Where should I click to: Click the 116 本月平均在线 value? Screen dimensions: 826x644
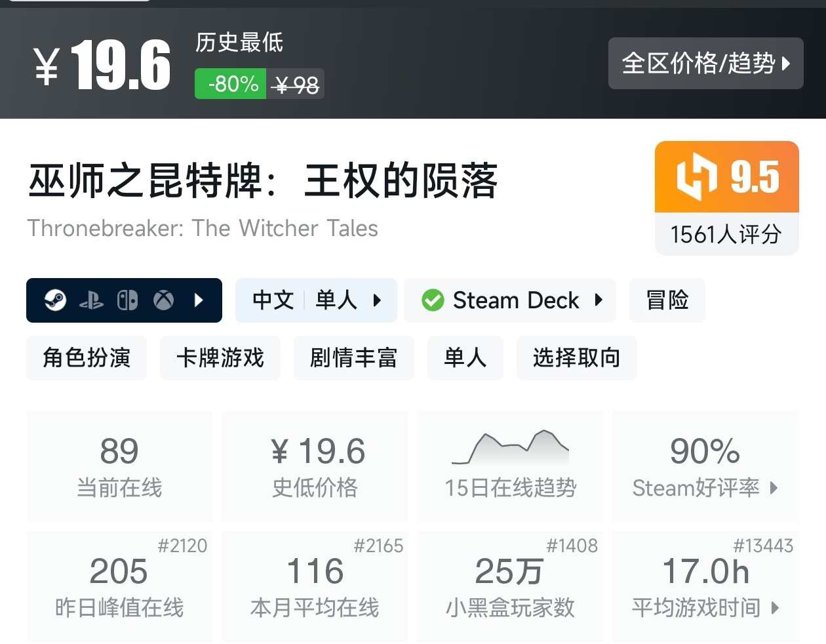[315, 571]
